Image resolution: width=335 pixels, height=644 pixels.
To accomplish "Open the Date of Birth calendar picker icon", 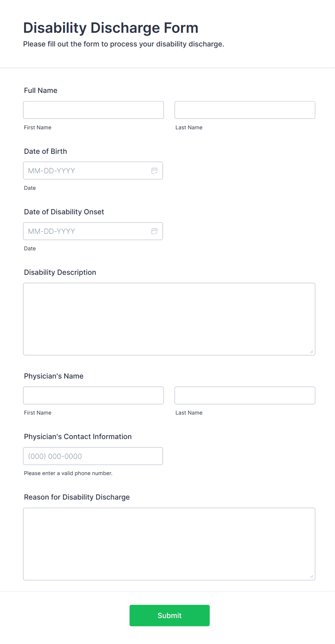I will coord(155,171).
